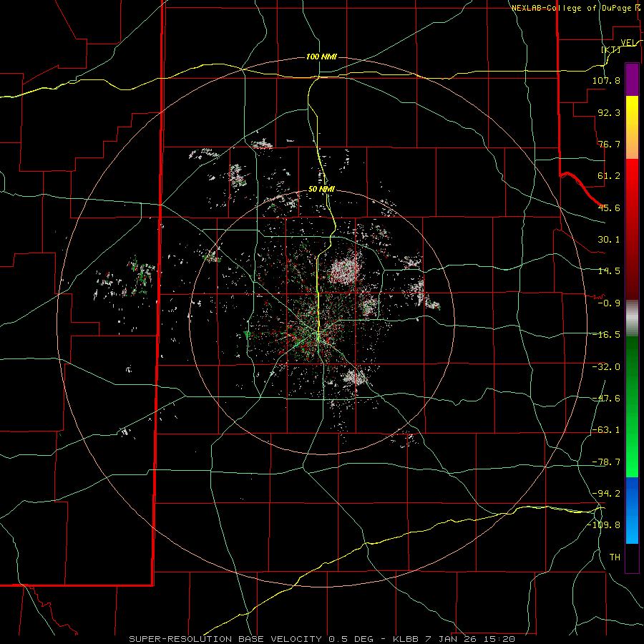Click the 107.8 velocity scale value
644x644 pixels.
tap(606, 80)
